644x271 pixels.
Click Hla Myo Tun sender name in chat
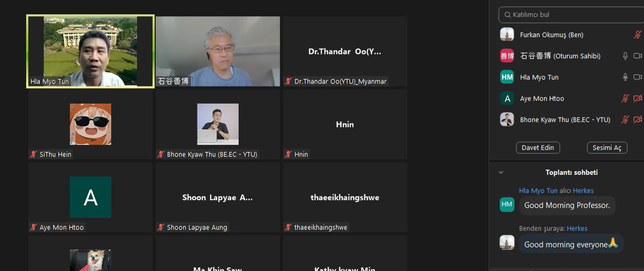click(x=538, y=190)
